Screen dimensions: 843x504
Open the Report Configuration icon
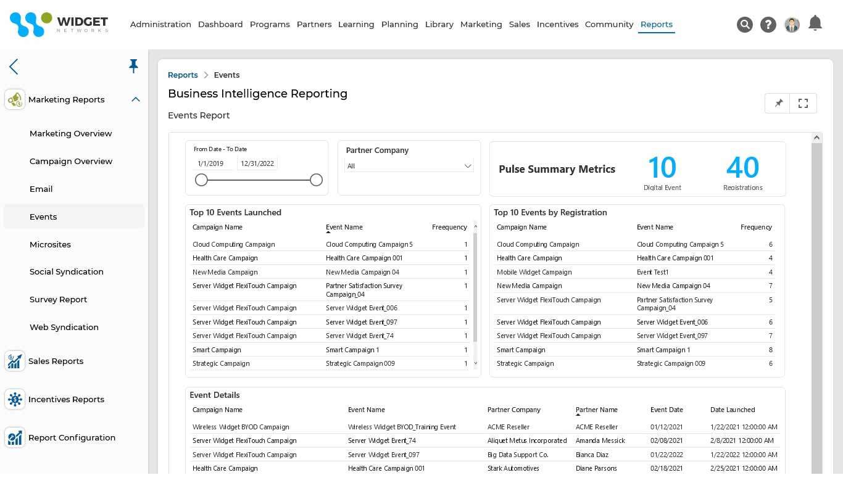point(15,437)
